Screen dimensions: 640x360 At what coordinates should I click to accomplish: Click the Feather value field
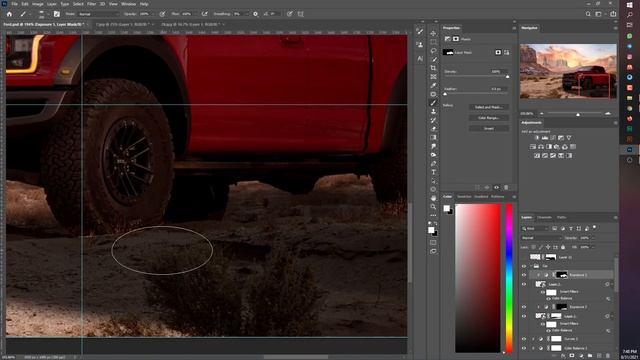(x=498, y=89)
